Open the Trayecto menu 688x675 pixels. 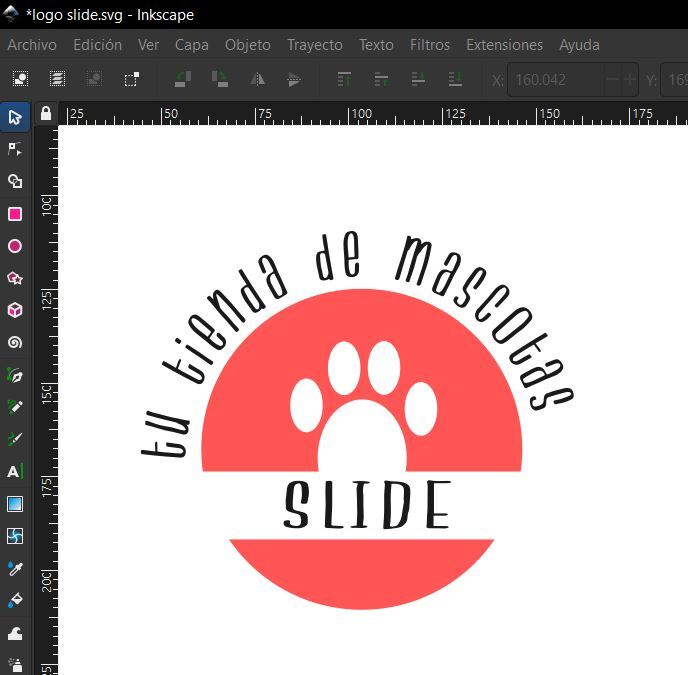point(314,45)
